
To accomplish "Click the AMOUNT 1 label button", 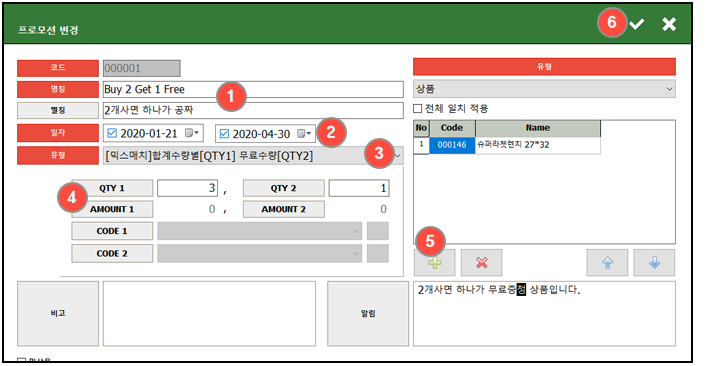I will point(112,209).
